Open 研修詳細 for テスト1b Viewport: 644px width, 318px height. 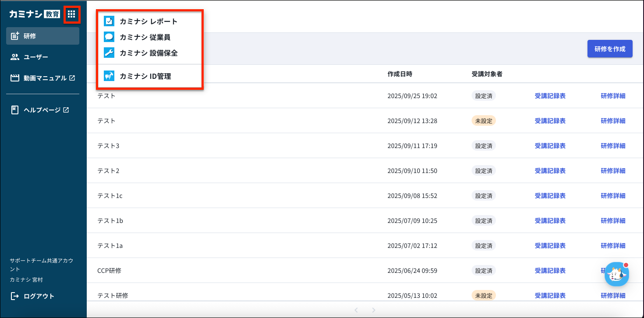point(613,220)
